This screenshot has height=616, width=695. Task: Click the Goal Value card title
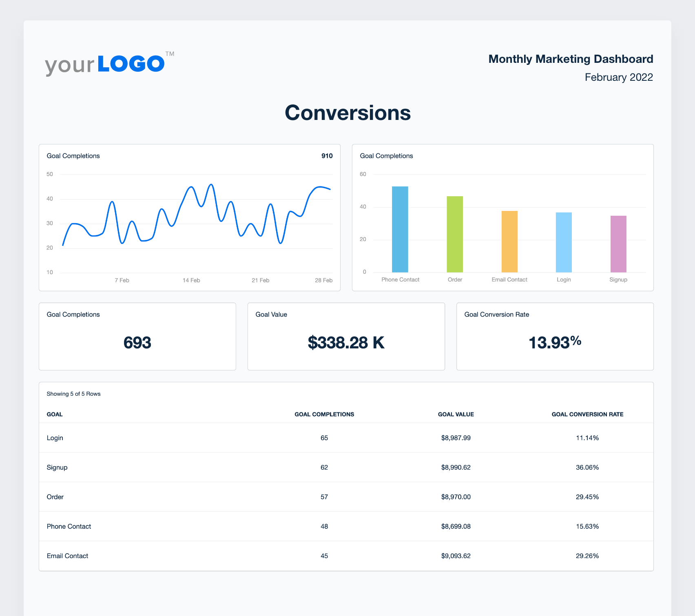coord(271,315)
